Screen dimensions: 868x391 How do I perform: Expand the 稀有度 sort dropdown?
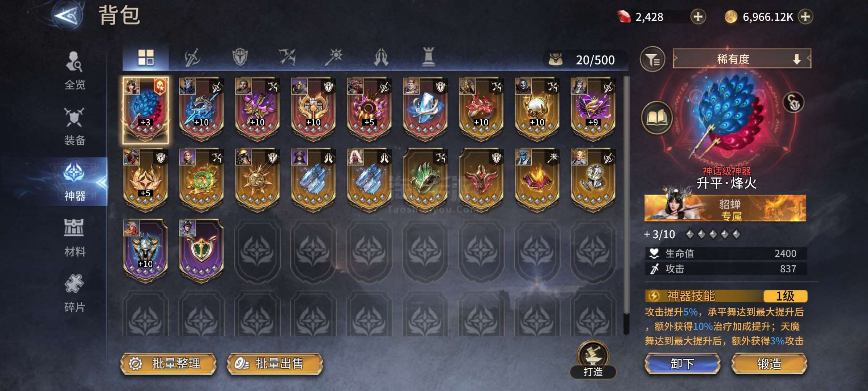pyautogui.click(x=742, y=59)
